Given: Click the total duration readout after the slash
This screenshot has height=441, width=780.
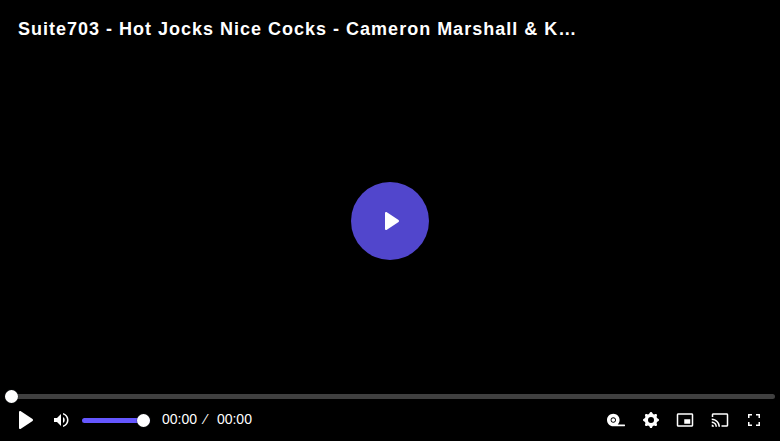Looking at the screenshot, I should [234, 420].
